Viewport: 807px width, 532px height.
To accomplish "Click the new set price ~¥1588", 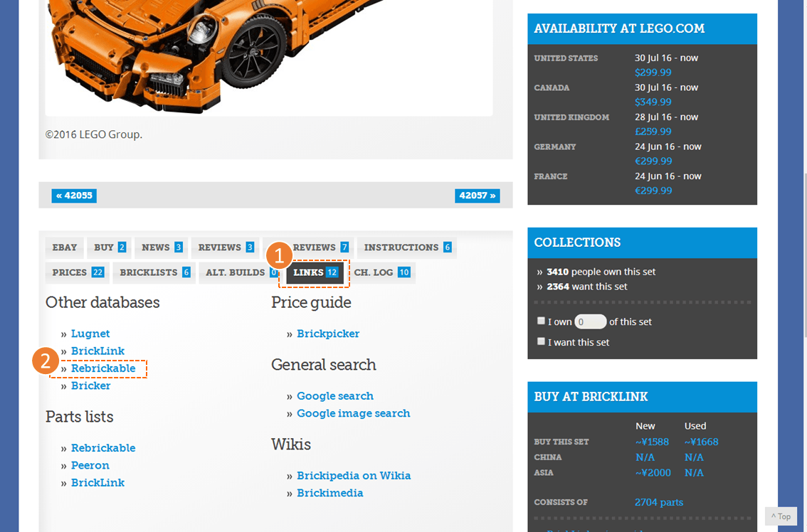I will pyautogui.click(x=652, y=442).
